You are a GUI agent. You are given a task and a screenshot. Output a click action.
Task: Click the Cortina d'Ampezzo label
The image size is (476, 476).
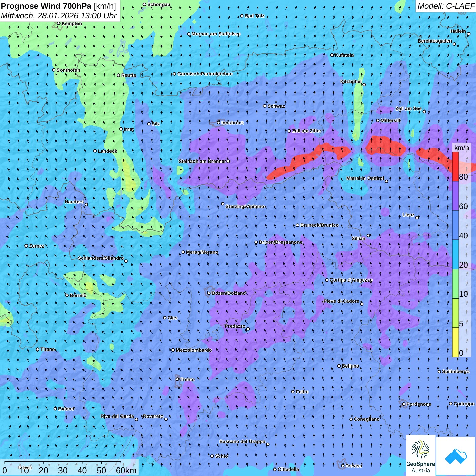pyautogui.click(x=351, y=280)
